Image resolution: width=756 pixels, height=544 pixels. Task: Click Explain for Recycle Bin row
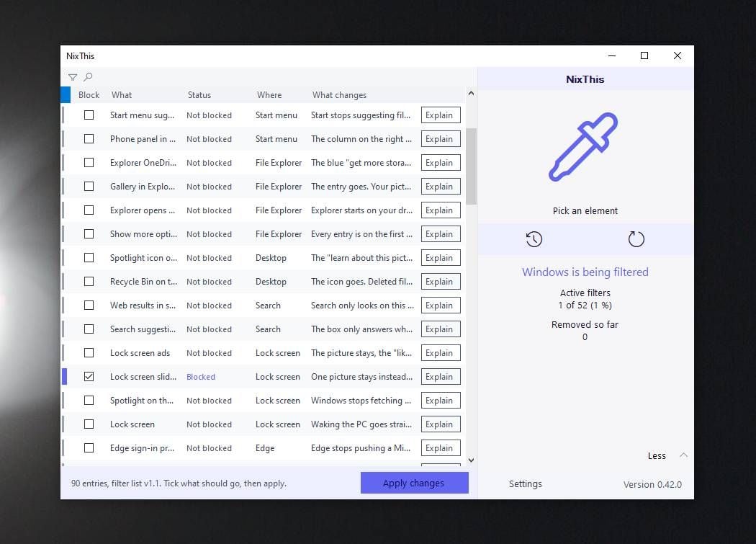[441, 282]
